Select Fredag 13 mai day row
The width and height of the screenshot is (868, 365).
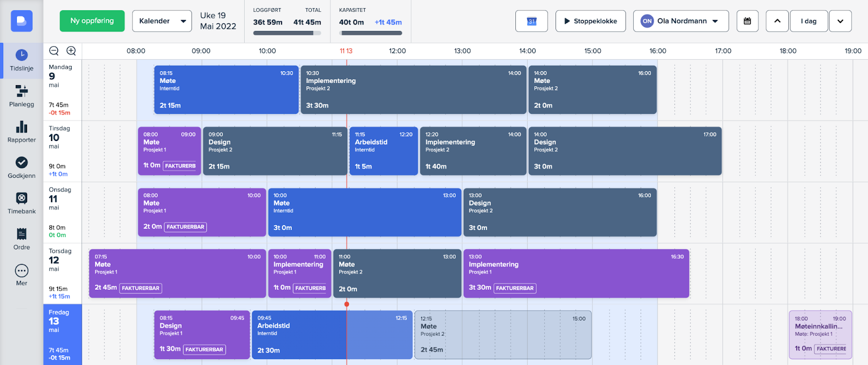(62, 334)
